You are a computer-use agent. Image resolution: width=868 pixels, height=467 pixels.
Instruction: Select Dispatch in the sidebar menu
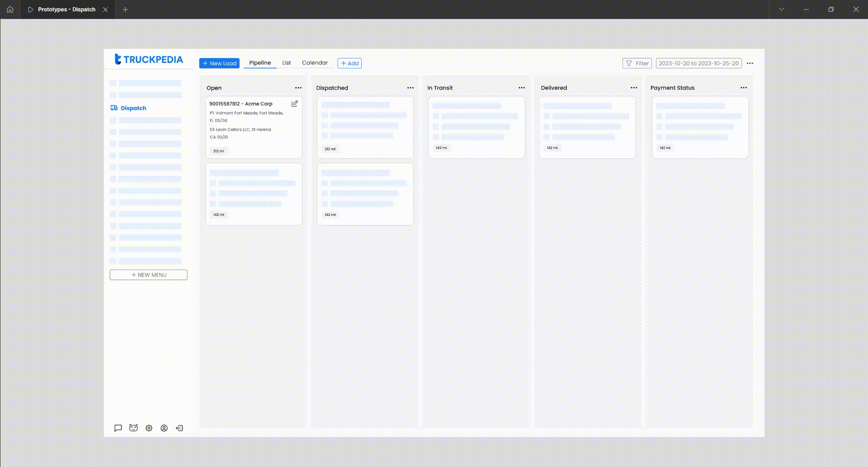(x=133, y=108)
